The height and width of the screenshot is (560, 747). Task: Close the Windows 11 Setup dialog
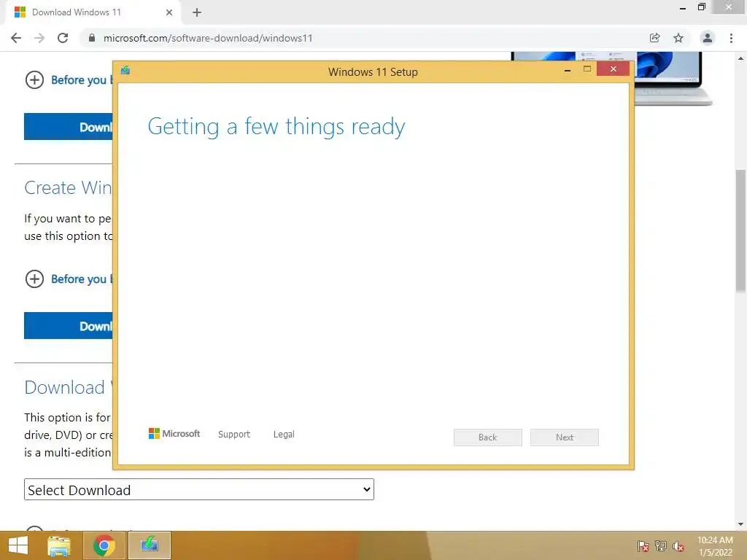coord(613,69)
